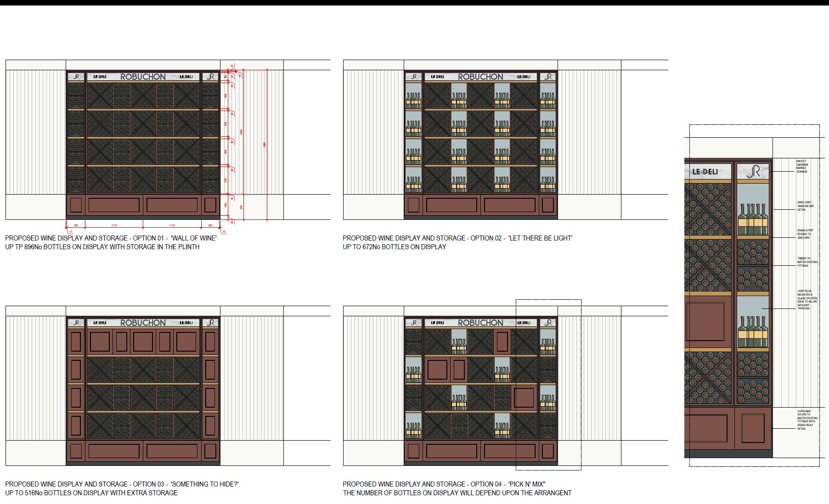
Task: Select 'UP TO 516No BOTTLES' caption line
Action: 91,493
